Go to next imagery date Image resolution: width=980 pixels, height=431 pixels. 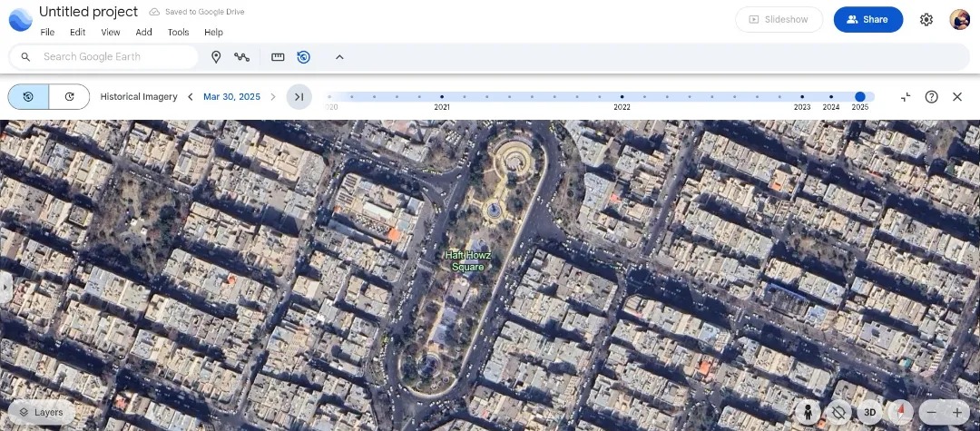click(273, 97)
